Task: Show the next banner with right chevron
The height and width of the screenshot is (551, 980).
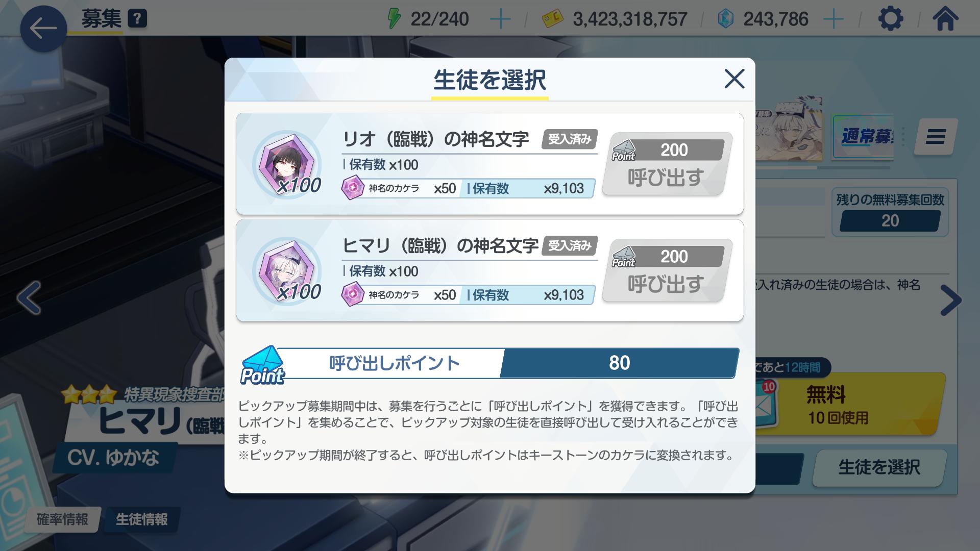Action: pyautogui.click(x=950, y=300)
